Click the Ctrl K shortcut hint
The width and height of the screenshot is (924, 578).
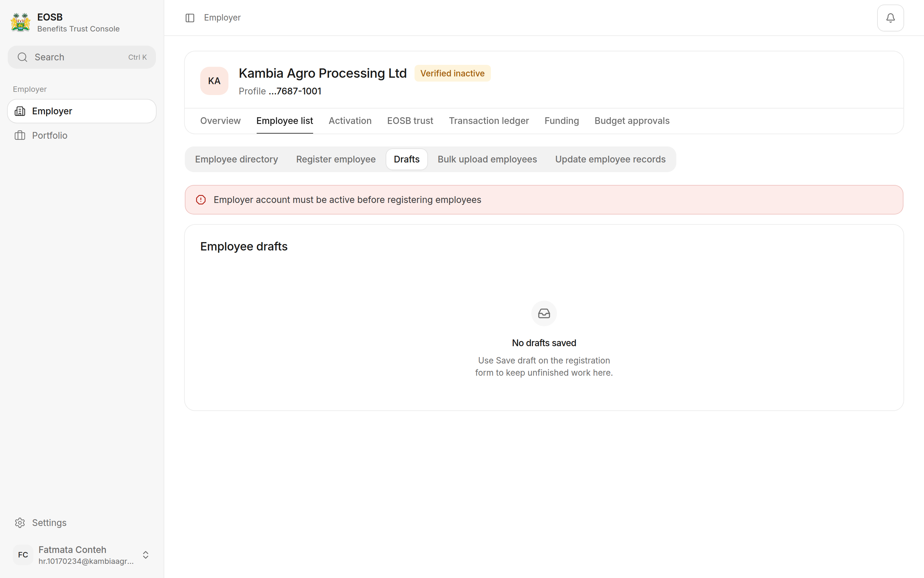[137, 57]
